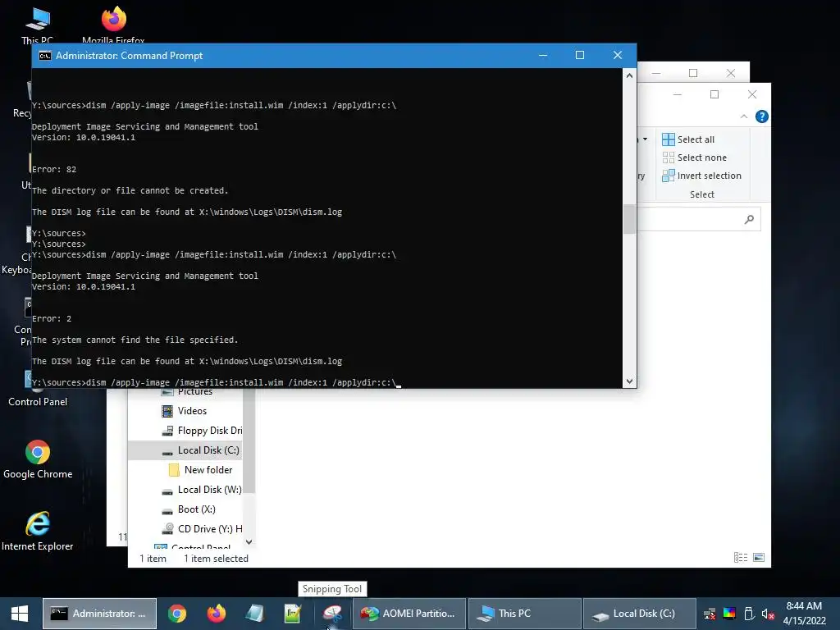Click the "1 item selected" status bar text

[x=216, y=559]
